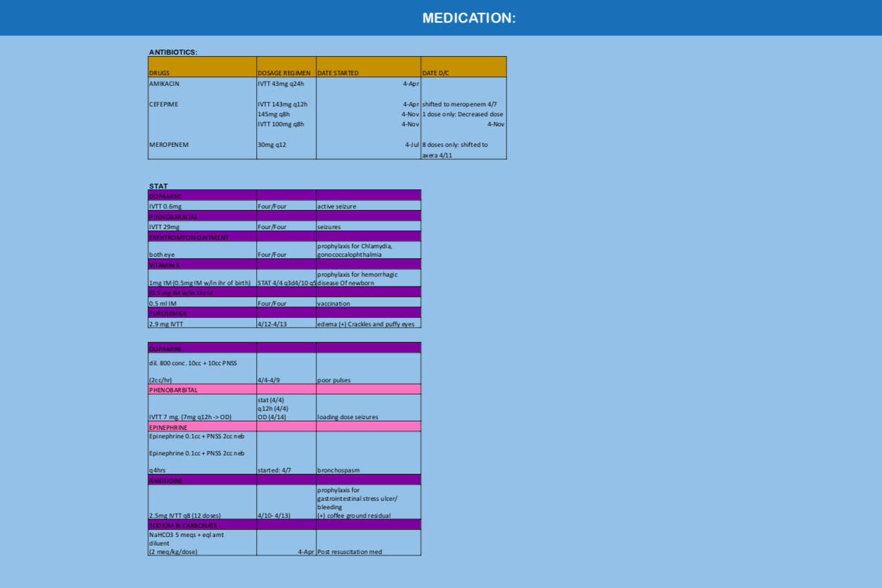Viewport: 882px width, 588px height.
Task: Click the RANITIDINE header row
Action: point(284,480)
